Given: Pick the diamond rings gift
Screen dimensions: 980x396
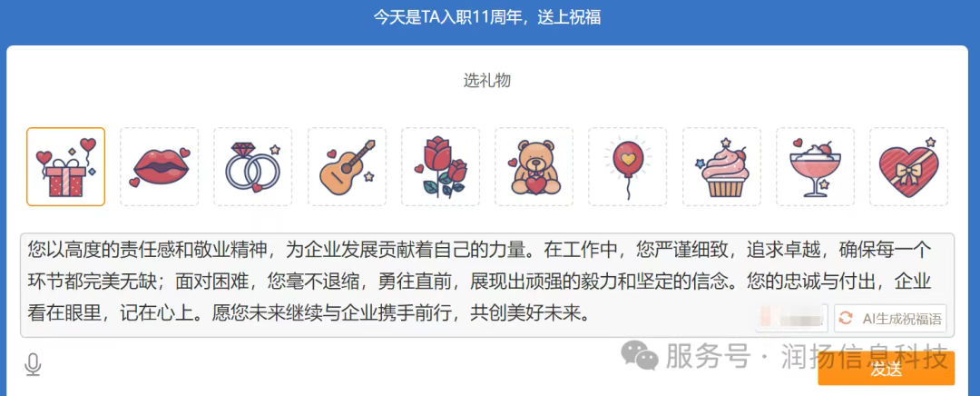Looking at the screenshot, I should tap(253, 167).
